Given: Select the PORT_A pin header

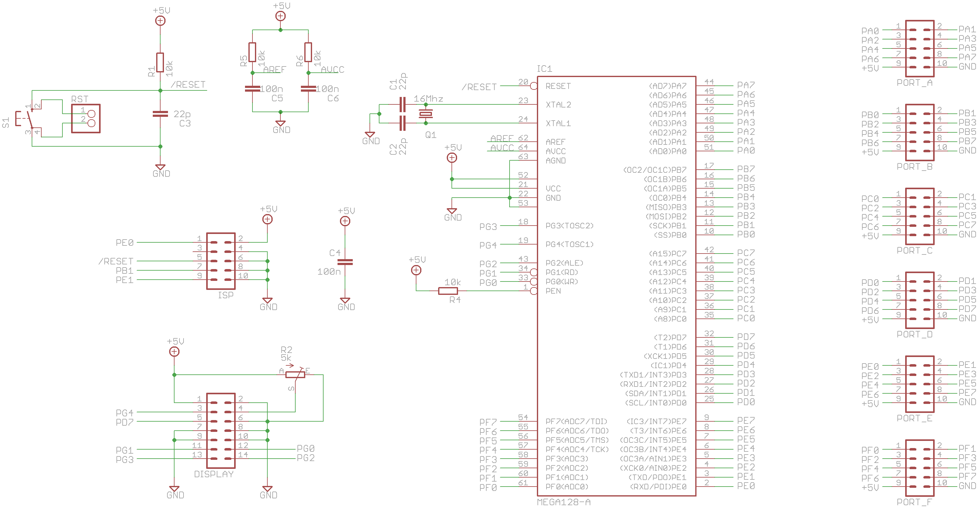Looking at the screenshot, I should tap(919, 49).
